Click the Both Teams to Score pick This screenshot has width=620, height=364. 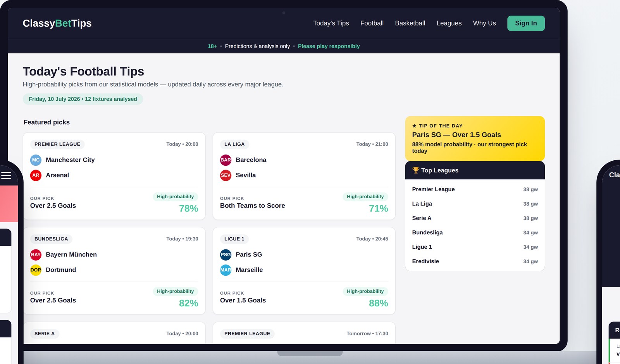click(x=253, y=206)
